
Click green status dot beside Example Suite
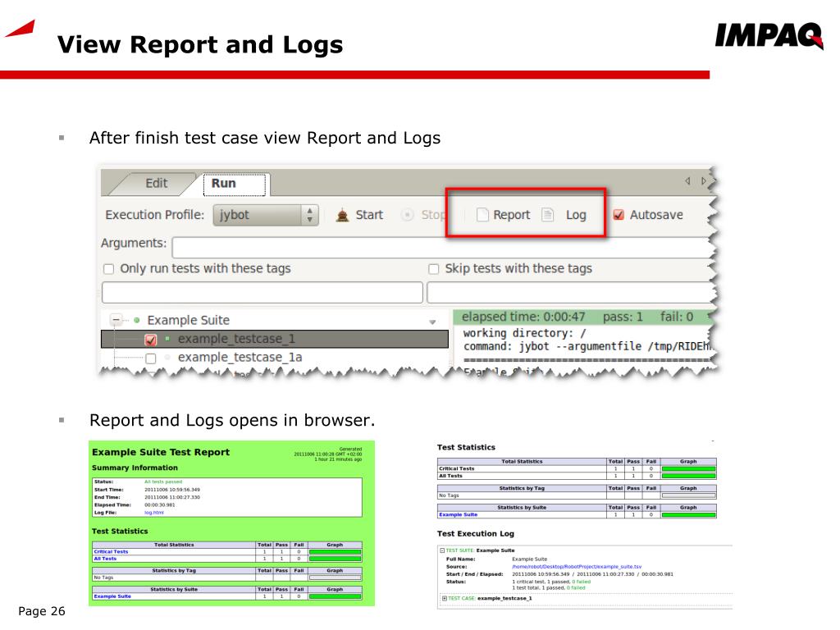click(137, 321)
